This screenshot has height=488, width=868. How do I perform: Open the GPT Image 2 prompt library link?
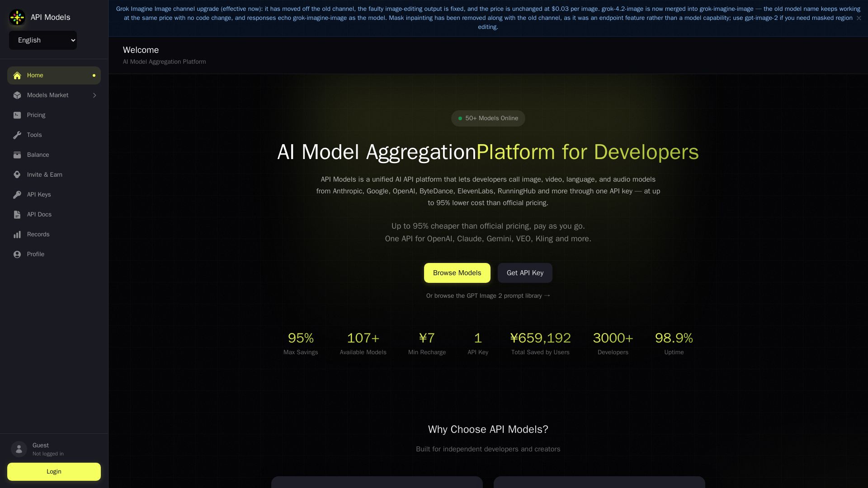488,296
